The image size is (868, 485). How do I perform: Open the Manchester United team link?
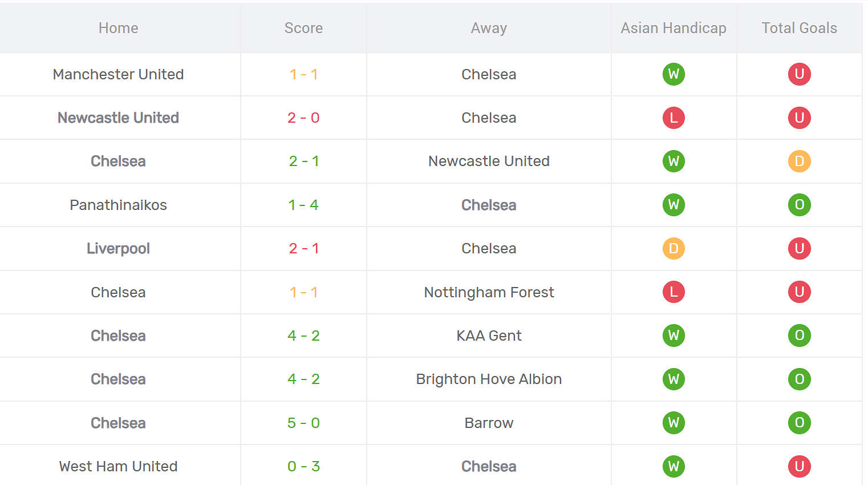[118, 74]
